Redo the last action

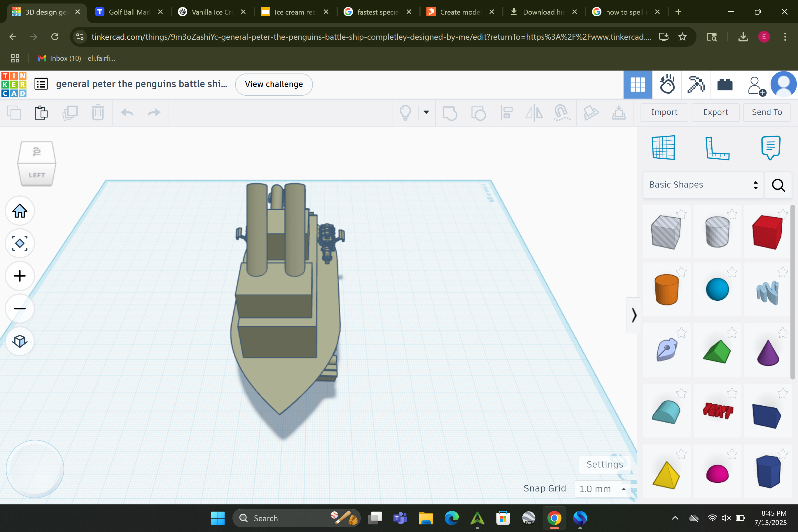[154, 112]
